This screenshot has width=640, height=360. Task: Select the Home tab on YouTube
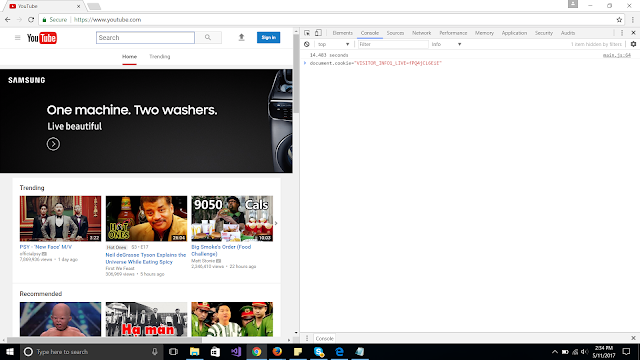pyautogui.click(x=129, y=57)
